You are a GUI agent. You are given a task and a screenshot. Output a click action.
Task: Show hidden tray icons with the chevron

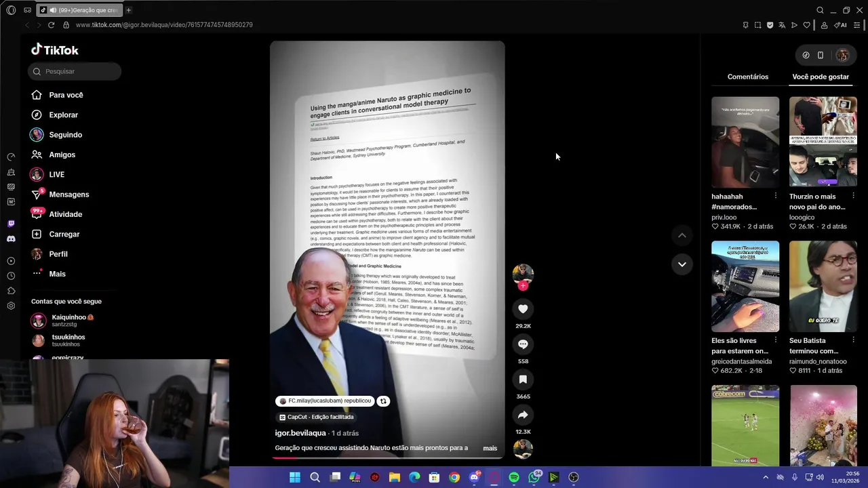766,477
